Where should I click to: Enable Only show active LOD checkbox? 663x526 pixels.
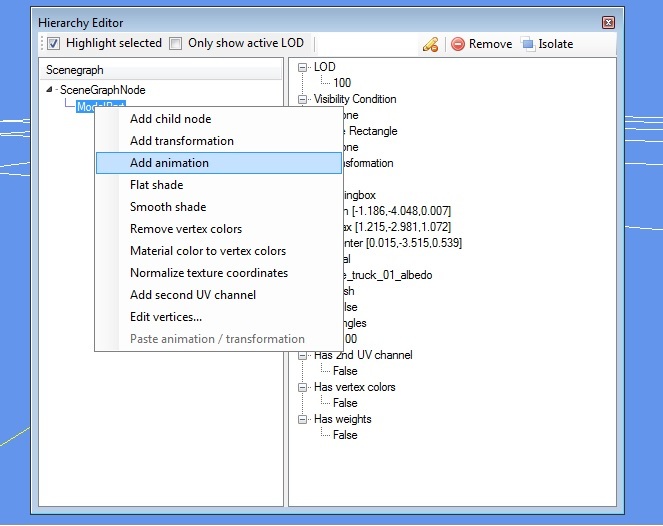click(x=175, y=43)
